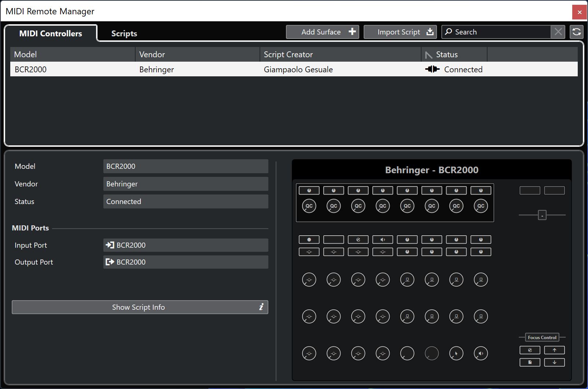588x389 pixels.
Task: Click the edit 'e' button in the button row
Action: 358,240
